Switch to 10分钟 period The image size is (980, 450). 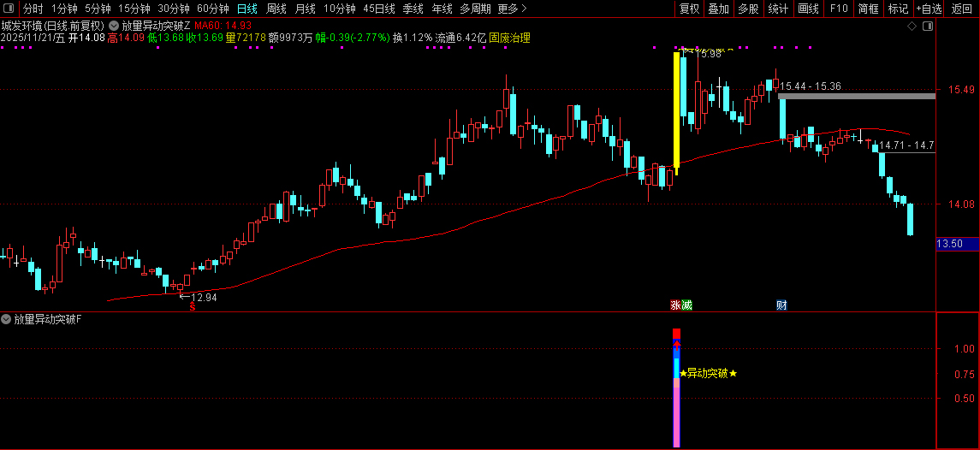[x=340, y=9]
